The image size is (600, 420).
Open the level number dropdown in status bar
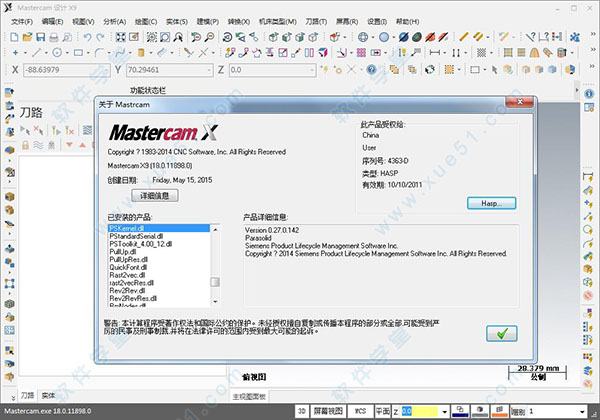582,412
